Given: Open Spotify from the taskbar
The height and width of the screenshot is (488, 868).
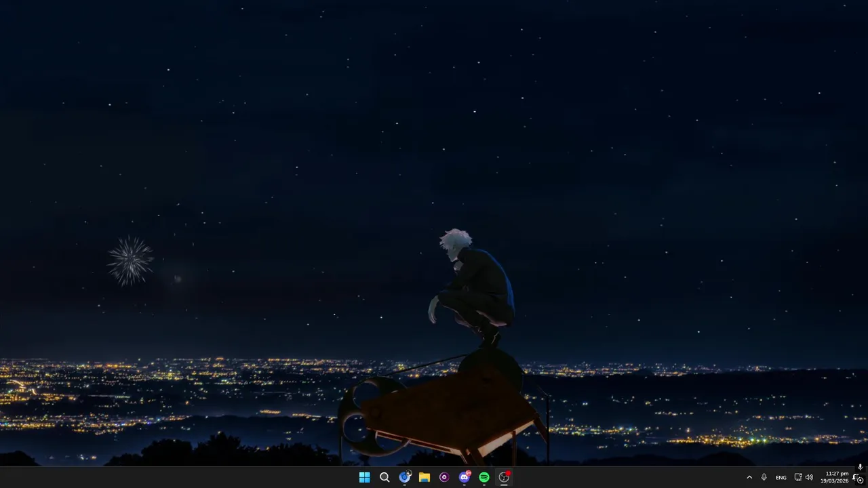Looking at the screenshot, I should pyautogui.click(x=484, y=477).
